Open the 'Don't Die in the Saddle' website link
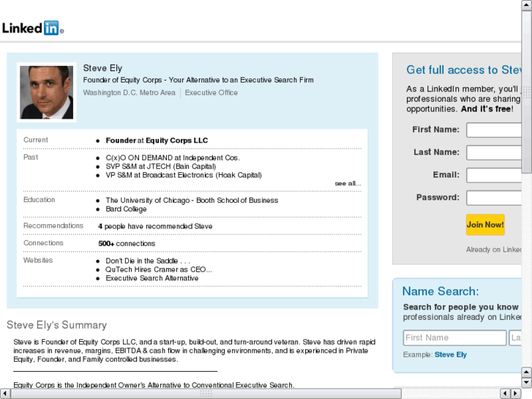 coord(148,261)
